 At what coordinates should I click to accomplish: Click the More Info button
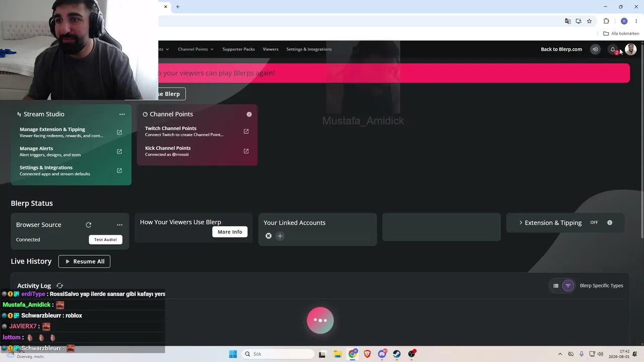point(230,232)
